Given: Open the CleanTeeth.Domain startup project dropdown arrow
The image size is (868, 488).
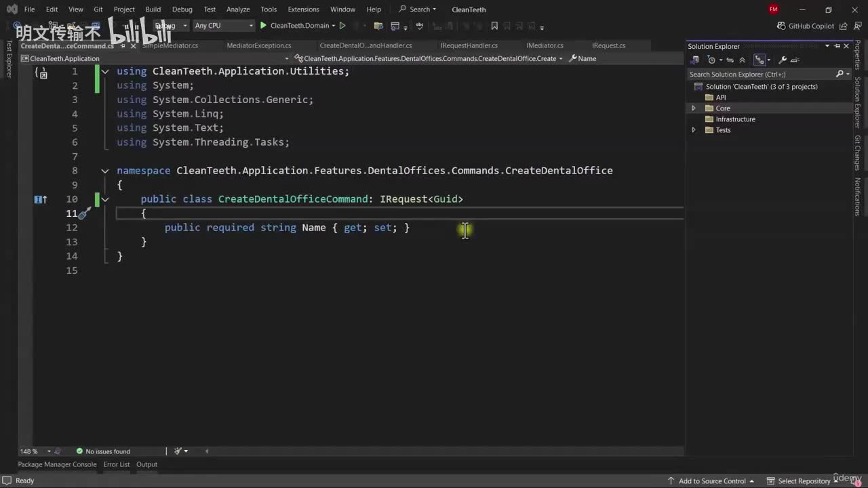Looking at the screenshot, I should tap(334, 26).
